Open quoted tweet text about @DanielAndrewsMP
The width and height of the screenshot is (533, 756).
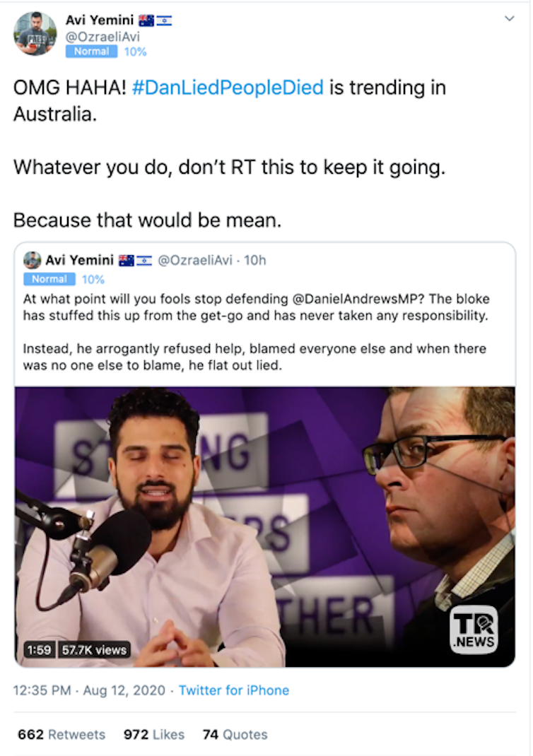click(256, 307)
